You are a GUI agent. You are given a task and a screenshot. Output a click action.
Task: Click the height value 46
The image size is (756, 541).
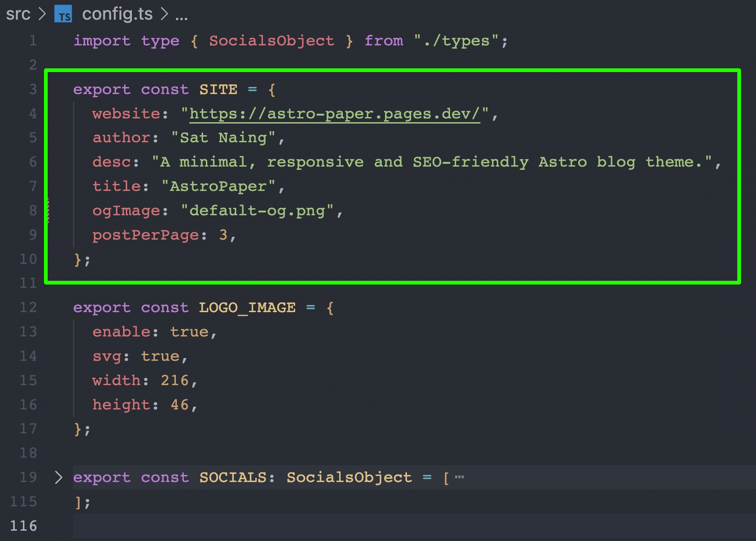click(180, 405)
